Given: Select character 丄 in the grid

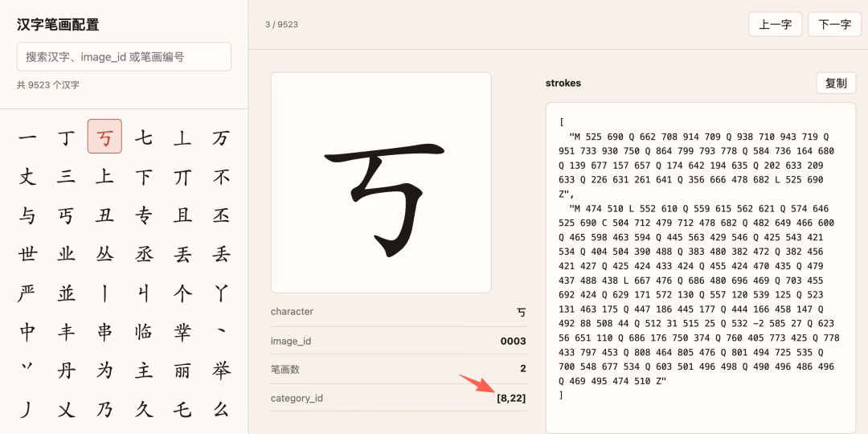Looking at the screenshot, I should click(x=182, y=136).
